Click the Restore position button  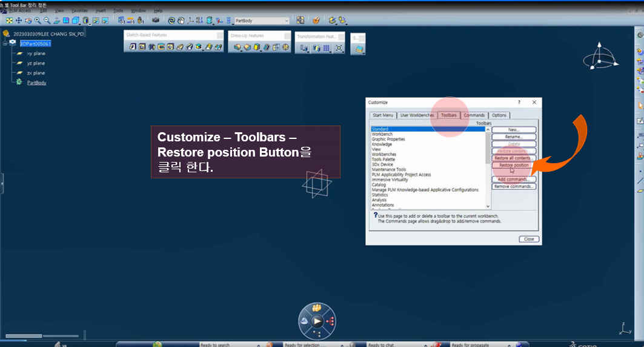pos(514,165)
